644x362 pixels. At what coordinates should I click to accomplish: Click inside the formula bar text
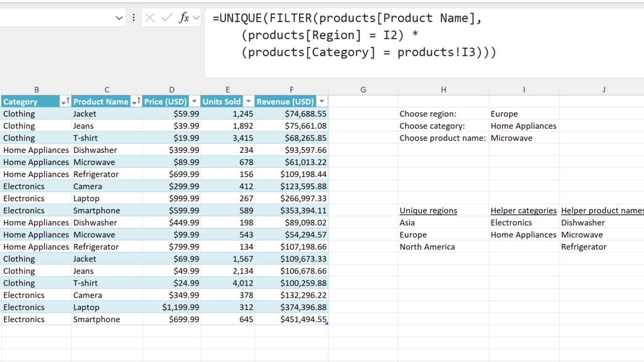(352, 35)
